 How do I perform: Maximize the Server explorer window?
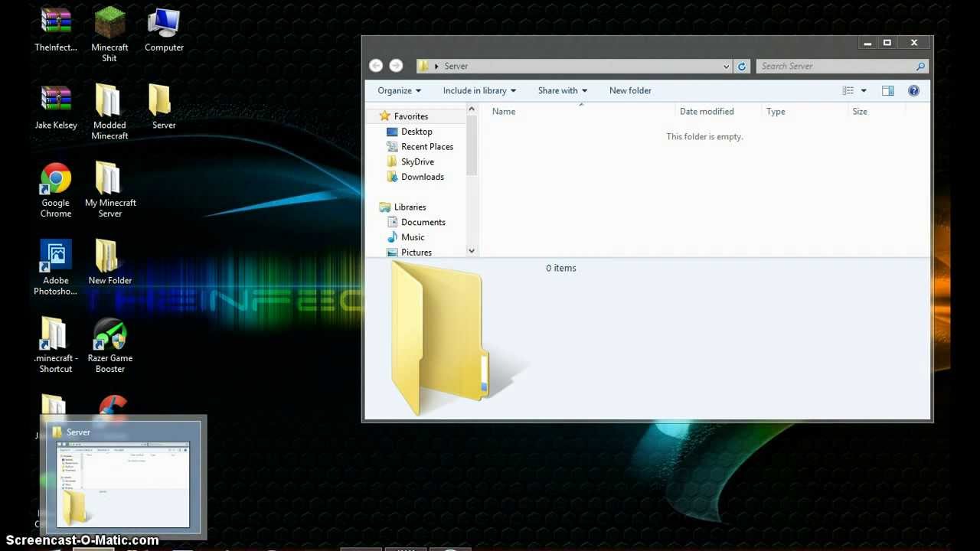tap(887, 44)
